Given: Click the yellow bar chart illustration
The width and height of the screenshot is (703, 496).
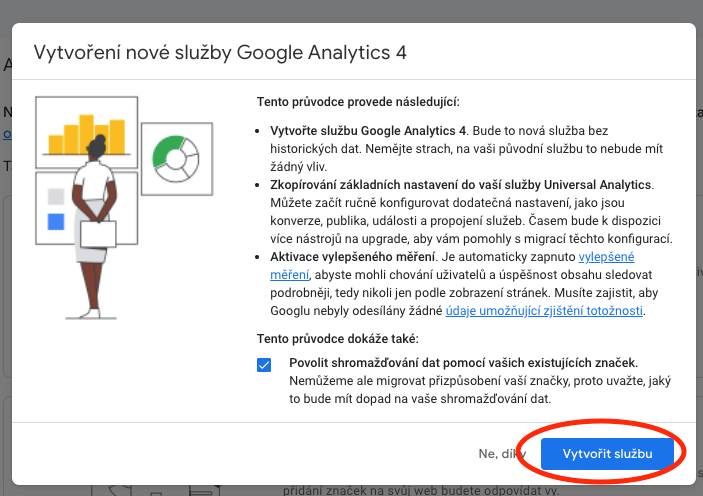Looking at the screenshot, I should [x=87, y=133].
